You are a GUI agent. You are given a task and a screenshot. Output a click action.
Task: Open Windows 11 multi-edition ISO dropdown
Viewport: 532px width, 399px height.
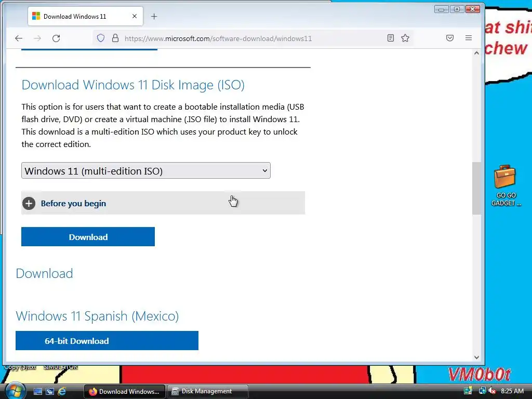point(146,170)
